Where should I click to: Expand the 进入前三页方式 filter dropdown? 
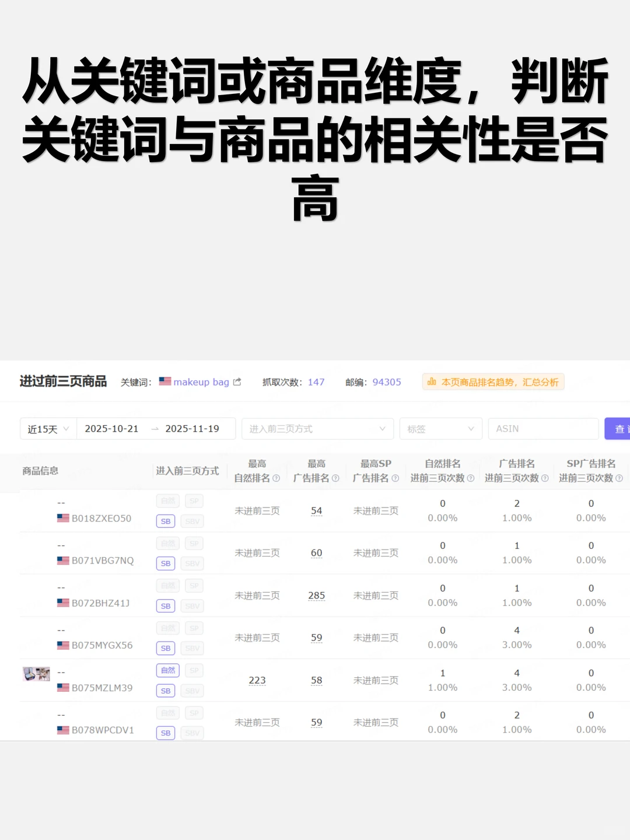317,429
